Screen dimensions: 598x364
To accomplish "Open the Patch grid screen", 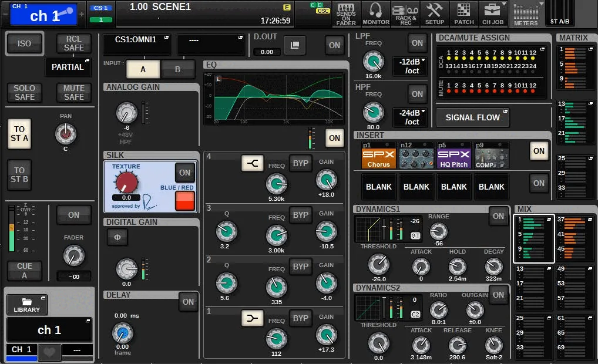I will (x=463, y=14).
